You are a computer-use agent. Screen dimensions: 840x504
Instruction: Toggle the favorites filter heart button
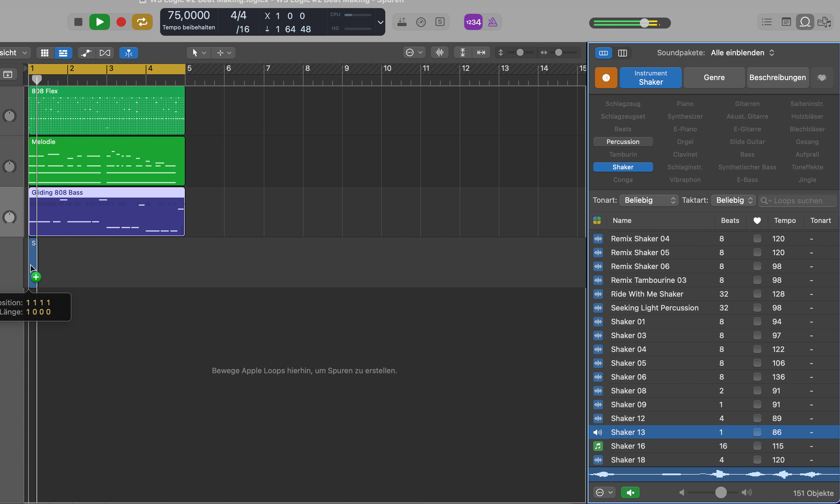point(822,78)
